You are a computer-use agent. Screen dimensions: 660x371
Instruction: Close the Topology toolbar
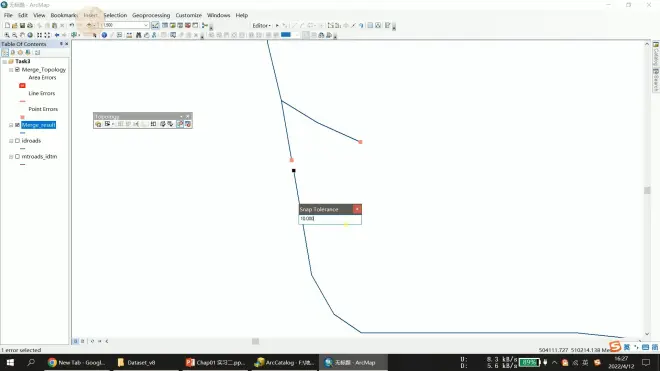(188, 116)
